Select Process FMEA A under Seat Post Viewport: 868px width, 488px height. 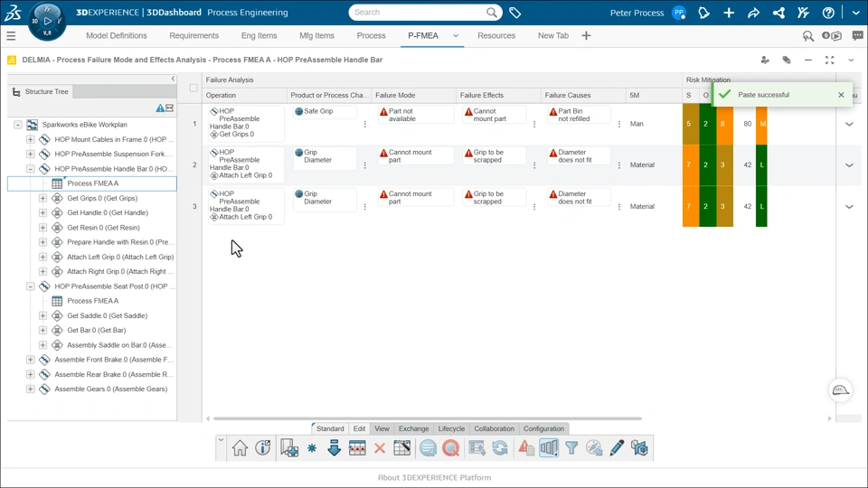point(92,301)
